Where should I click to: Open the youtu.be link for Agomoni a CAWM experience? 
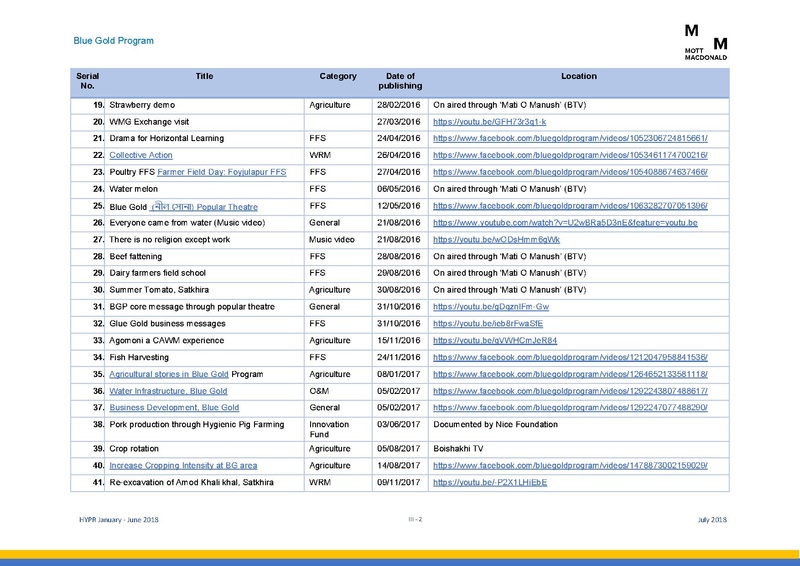pyautogui.click(x=495, y=340)
